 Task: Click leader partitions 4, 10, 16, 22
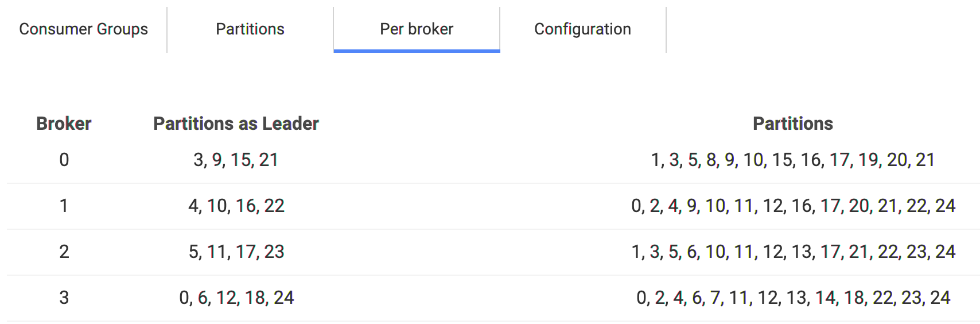click(x=236, y=206)
